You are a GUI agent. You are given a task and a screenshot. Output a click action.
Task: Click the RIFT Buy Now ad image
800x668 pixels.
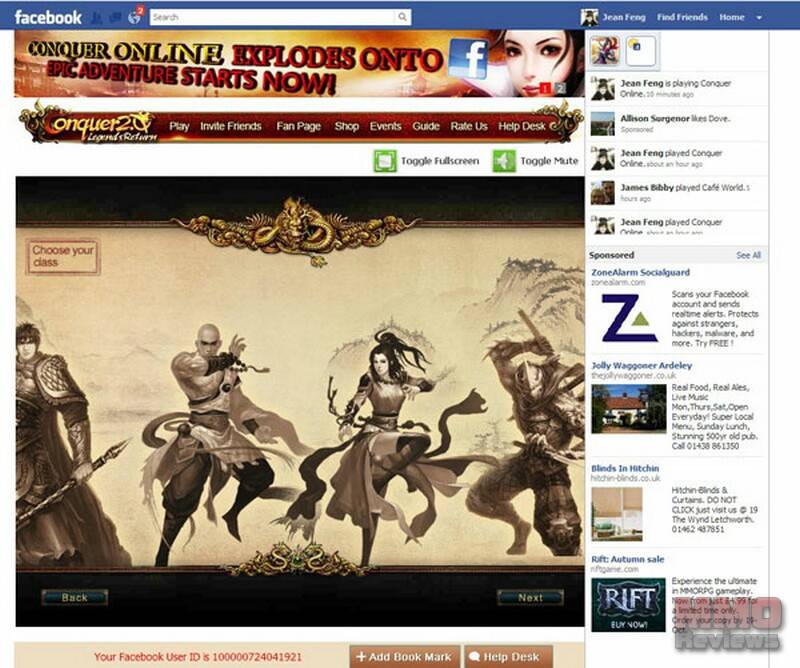pos(629,605)
